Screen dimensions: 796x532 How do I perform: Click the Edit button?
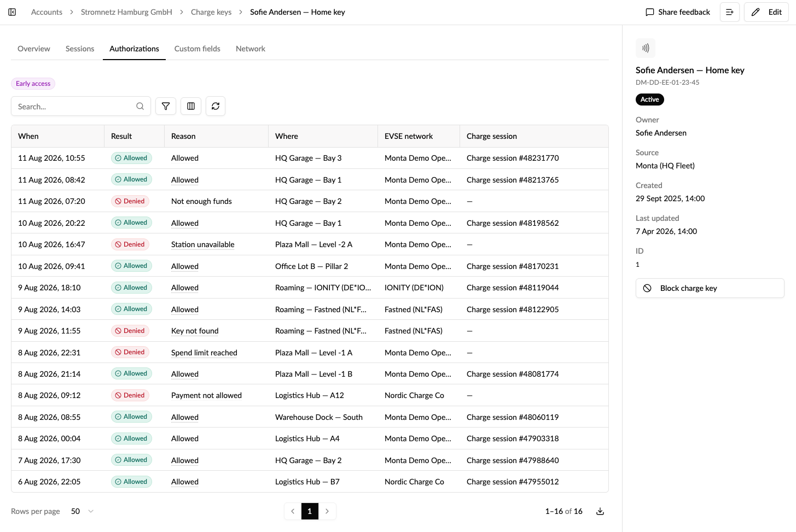point(766,12)
